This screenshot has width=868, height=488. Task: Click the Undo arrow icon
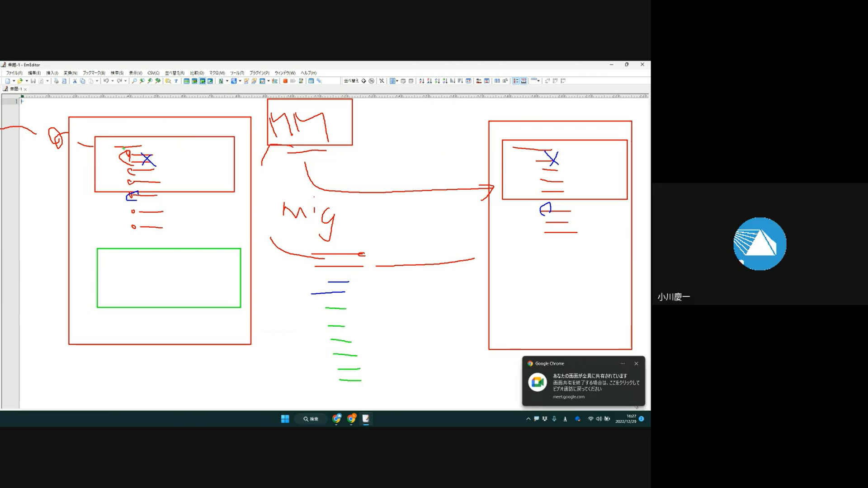[x=106, y=81]
